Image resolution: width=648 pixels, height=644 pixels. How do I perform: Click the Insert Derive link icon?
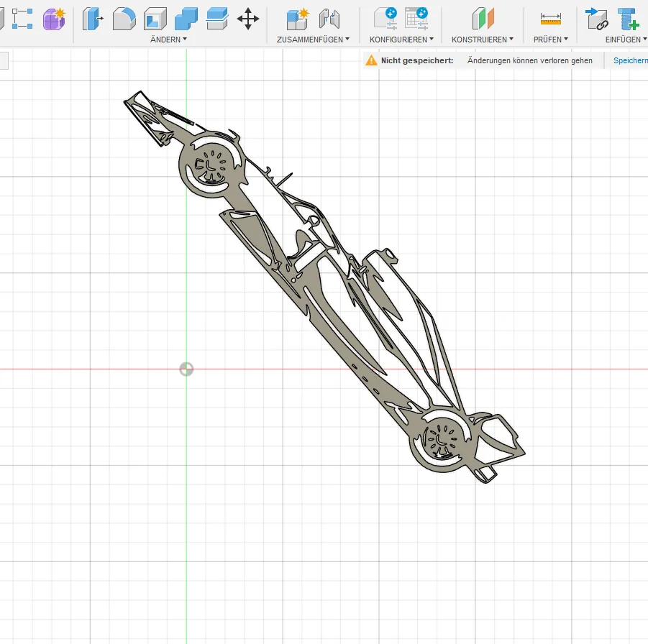click(597, 19)
